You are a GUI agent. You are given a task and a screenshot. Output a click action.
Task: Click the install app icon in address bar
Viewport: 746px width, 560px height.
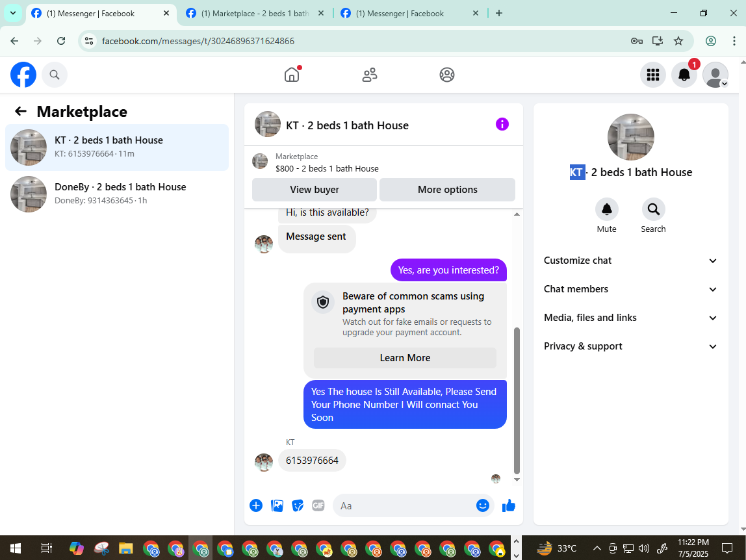658,41
